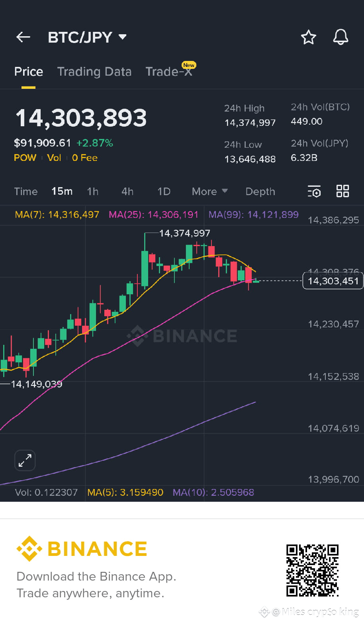
Task: Open the Depth chart view
Action: (x=260, y=192)
